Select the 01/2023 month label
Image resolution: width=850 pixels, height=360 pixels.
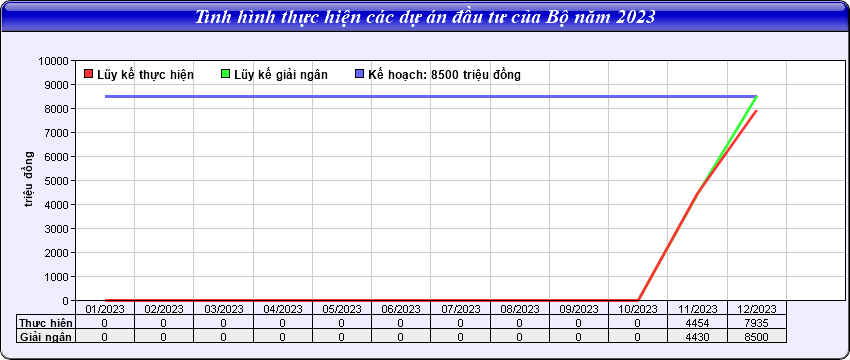tap(105, 309)
